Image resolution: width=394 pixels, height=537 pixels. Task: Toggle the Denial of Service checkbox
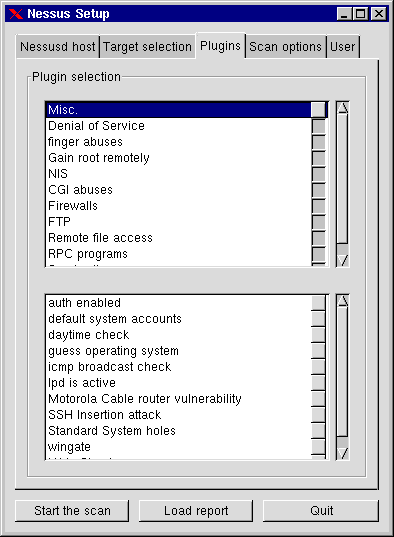point(319,126)
